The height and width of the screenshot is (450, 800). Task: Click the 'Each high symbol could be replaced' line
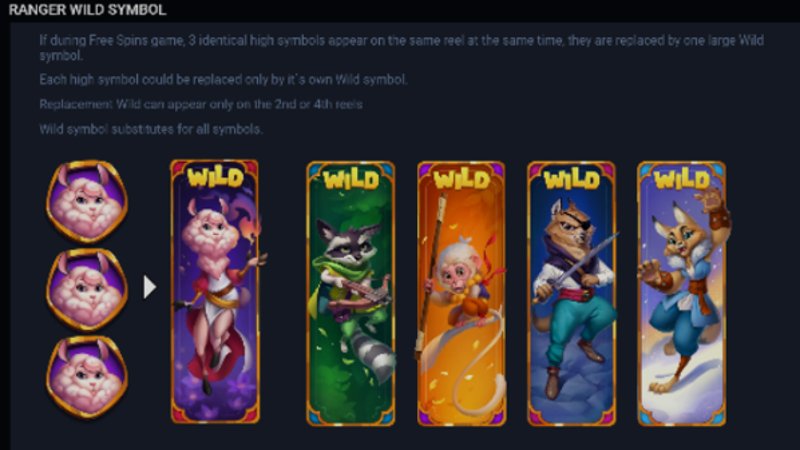click(x=223, y=80)
